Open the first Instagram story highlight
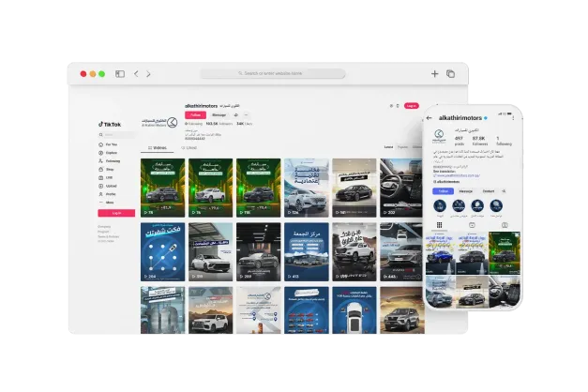Image resolution: width=588 pixels, height=392 pixels. [x=440, y=205]
